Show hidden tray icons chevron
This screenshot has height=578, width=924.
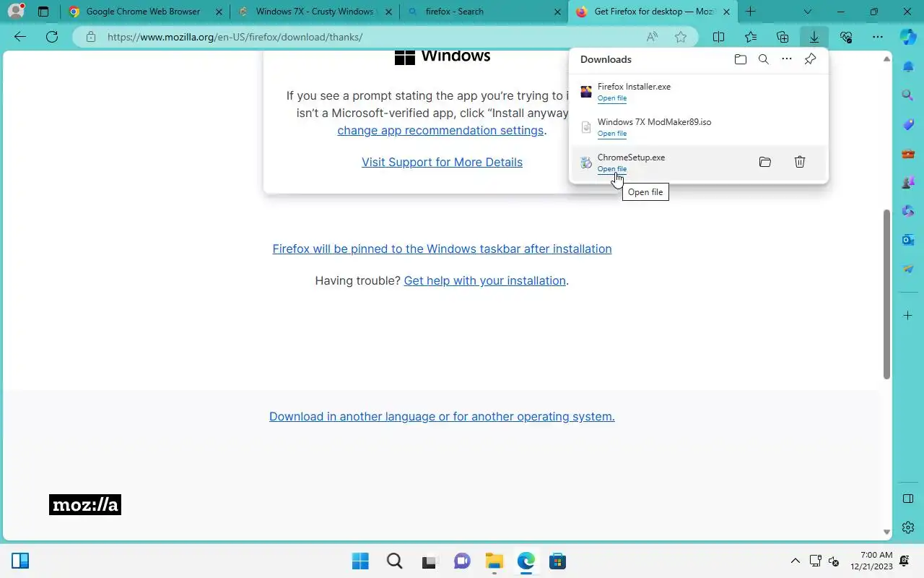coord(796,561)
